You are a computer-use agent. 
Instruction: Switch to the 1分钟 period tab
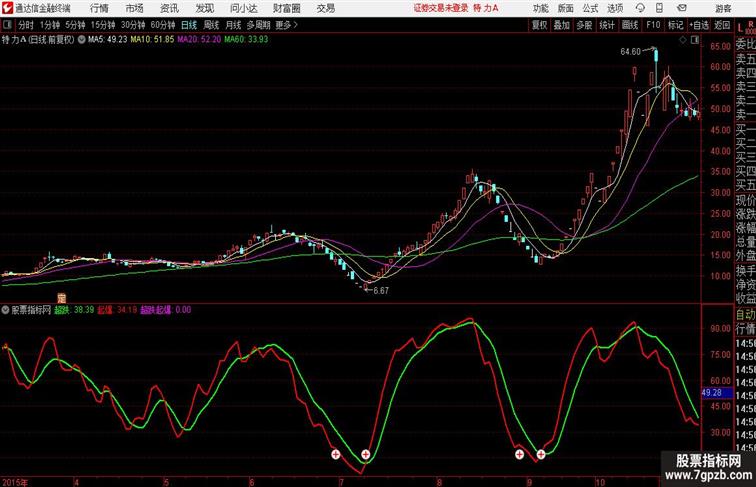pos(50,25)
